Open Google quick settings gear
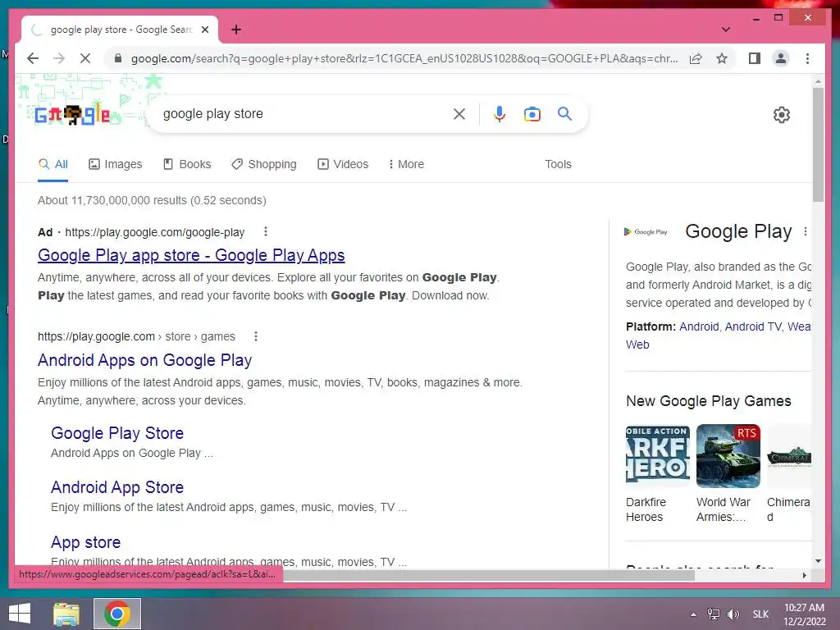The image size is (840, 630). pos(782,115)
